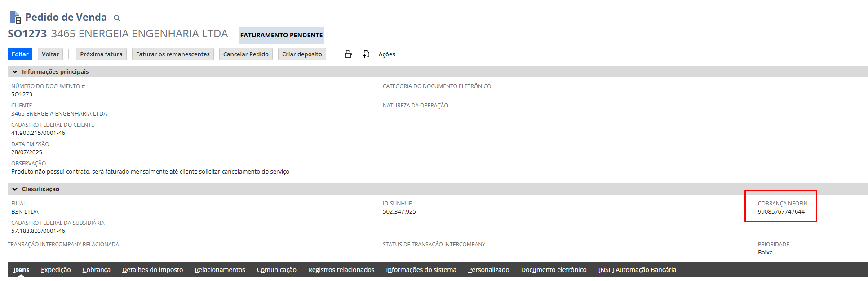
Task: Click the Pedido de Venda document icon
Action: pyautogui.click(x=15, y=18)
